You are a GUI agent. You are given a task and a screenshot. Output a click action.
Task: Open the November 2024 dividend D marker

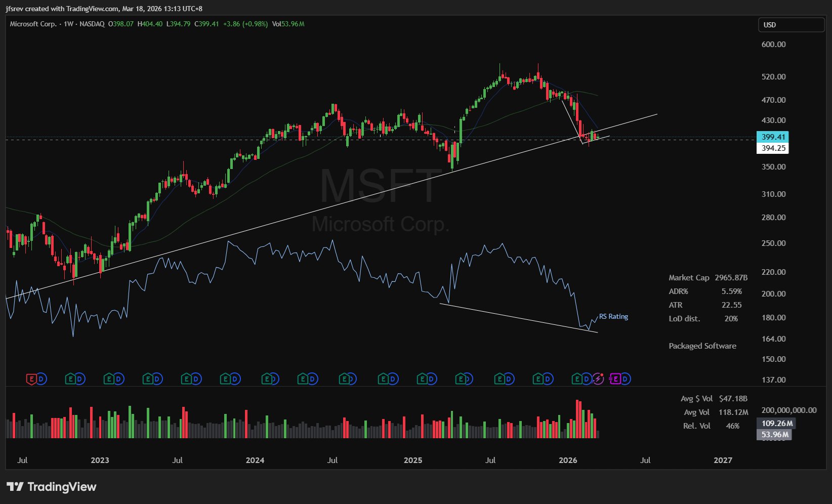(x=393, y=379)
